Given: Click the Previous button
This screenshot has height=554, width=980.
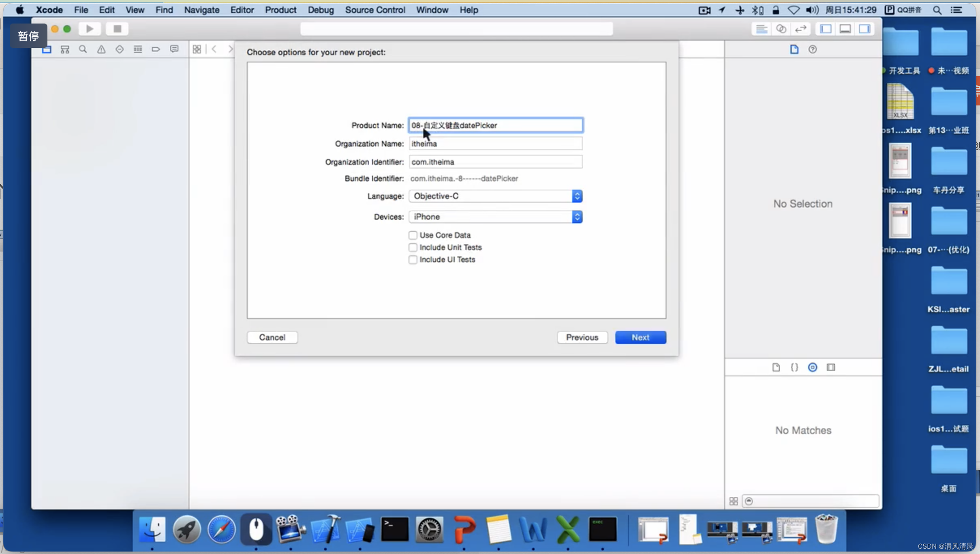Looking at the screenshot, I should coord(582,337).
